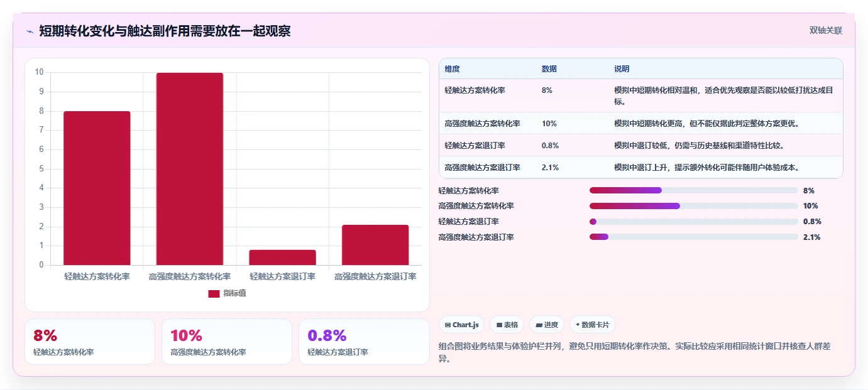Screen dimensions: 868x390
Task: Click progress-list label 轻触达方案退订率
Action: [469, 222]
